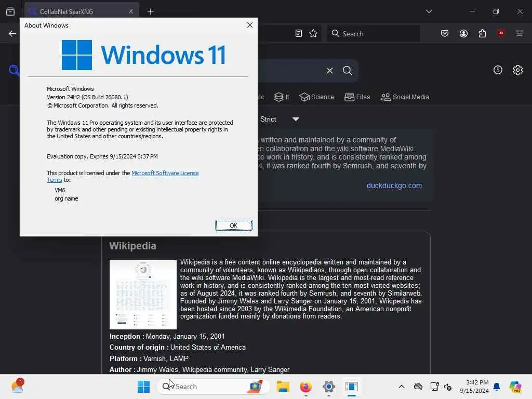
Task: Open SearXNG preferences gear icon
Action: pos(518,70)
